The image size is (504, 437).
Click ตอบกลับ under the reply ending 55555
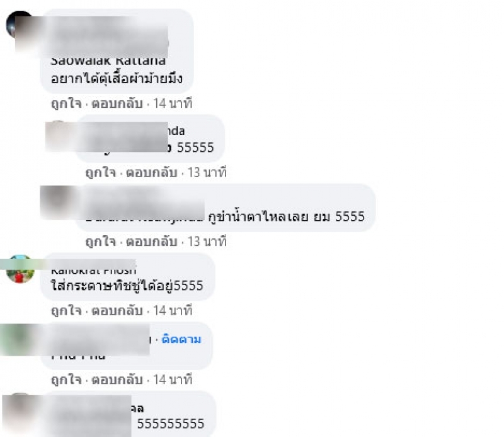151,173
